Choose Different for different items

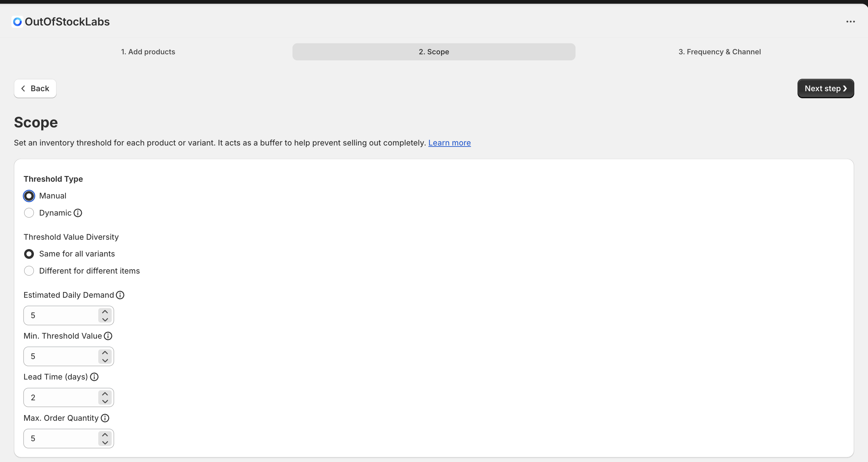(x=29, y=271)
